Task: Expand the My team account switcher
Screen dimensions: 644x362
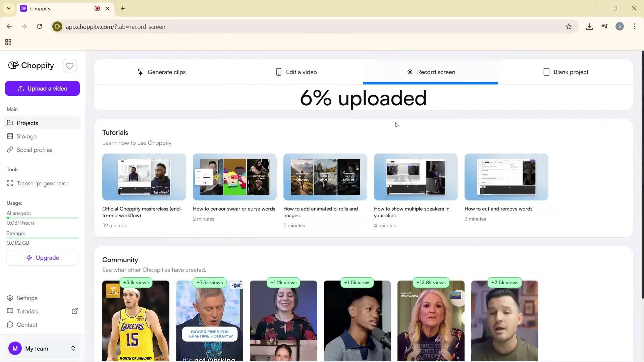Action: pyautogui.click(x=73, y=348)
